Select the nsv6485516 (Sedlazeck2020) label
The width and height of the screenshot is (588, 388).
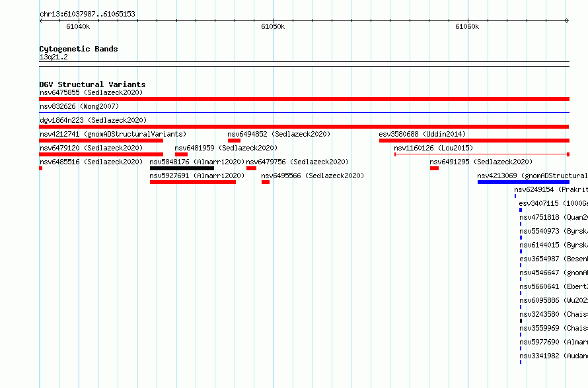pos(91,162)
